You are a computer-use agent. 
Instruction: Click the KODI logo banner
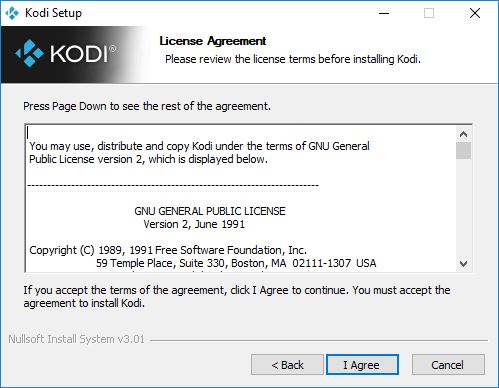pos(75,55)
